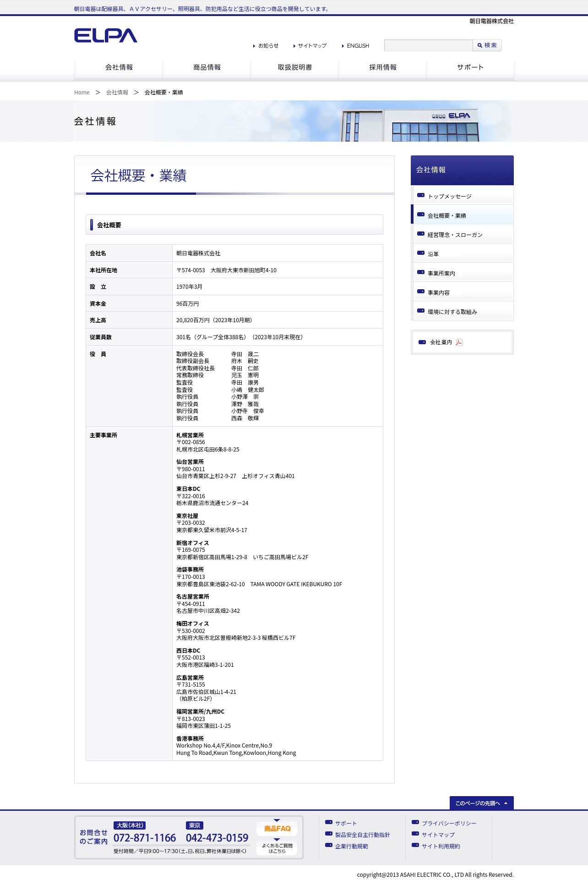The width and height of the screenshot is (588, 891).
Task: Click into the search text field
Action: pyautogui.click(x=429, y=45)
